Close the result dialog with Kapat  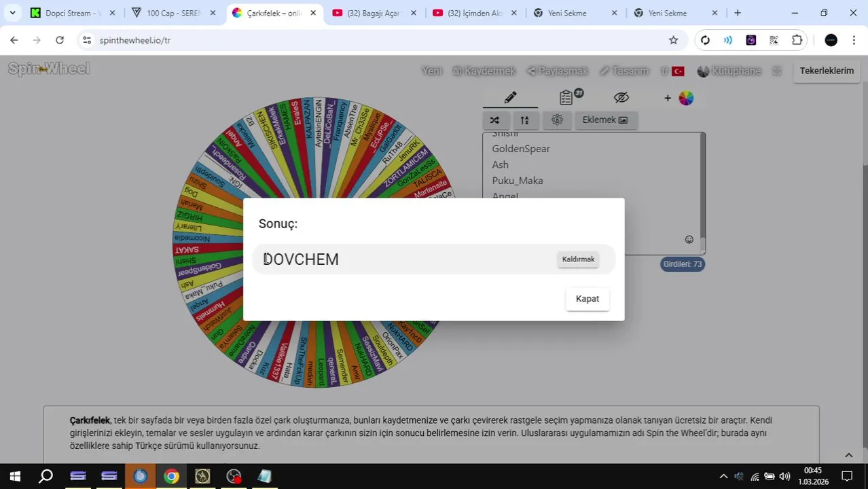(x=587, y=299)
